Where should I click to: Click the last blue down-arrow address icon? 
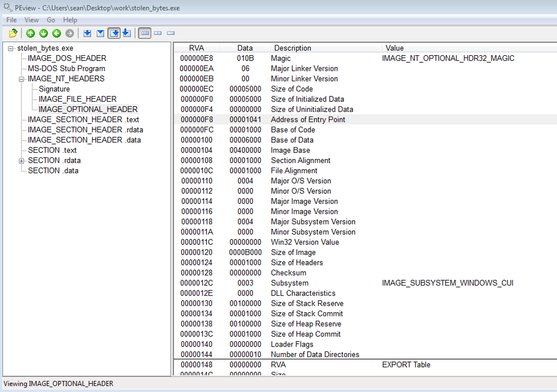coord(127,33)
